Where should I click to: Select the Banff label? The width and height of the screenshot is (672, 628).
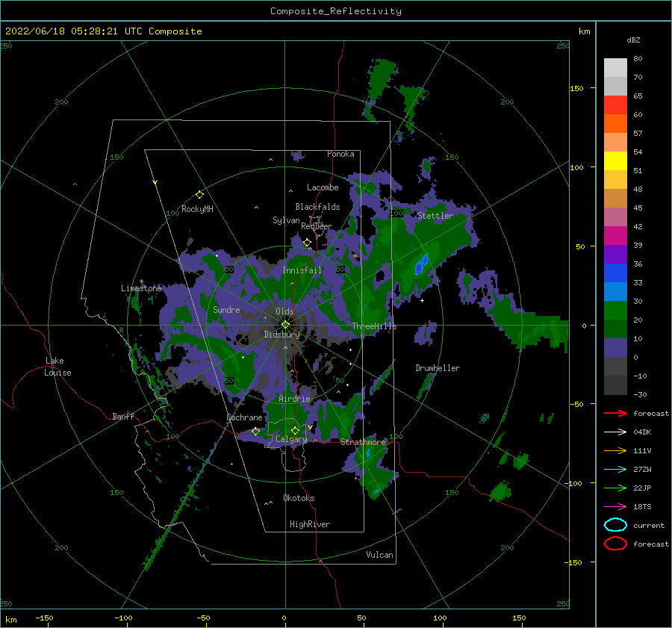[x=123, y=416]
